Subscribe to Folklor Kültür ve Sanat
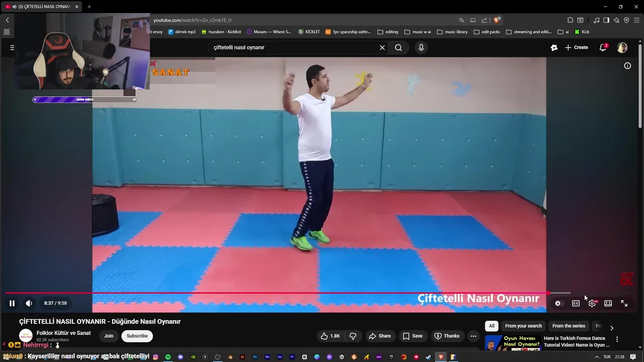This screenshot has width=644, height=362. [137, 336]
